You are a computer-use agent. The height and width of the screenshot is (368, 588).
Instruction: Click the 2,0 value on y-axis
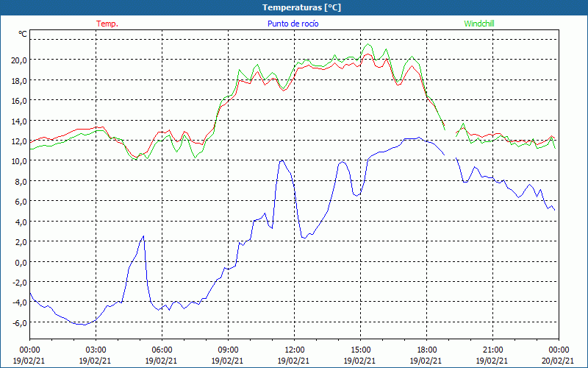click(x=21, y=242)
